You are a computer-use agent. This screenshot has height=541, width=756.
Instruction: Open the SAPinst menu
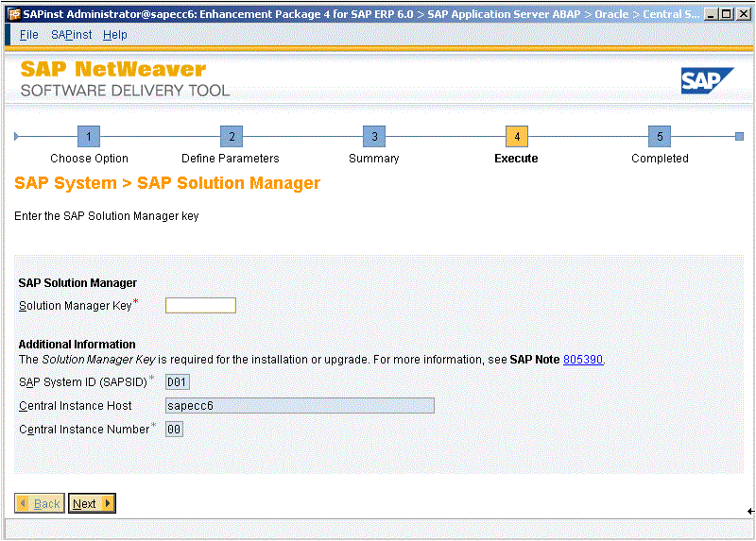pos(71,35)
